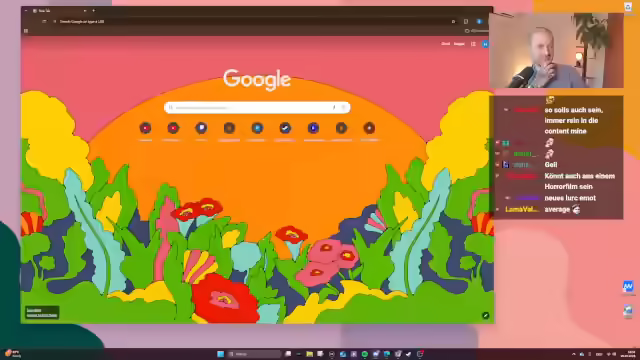Open the Chrome profile button in the toolbar
The width and height of the screenshot is (640, 360).
[479, 21]
